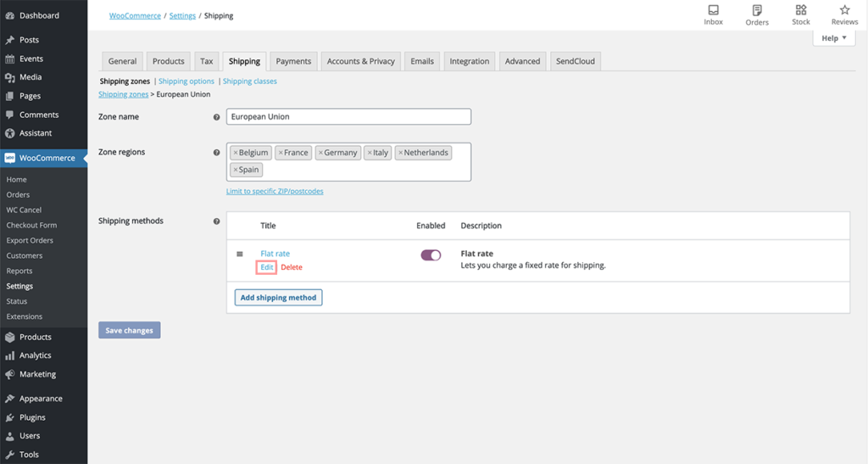Open the Stock icon in the header
The image size is (868, 464).
coord(800,10)
